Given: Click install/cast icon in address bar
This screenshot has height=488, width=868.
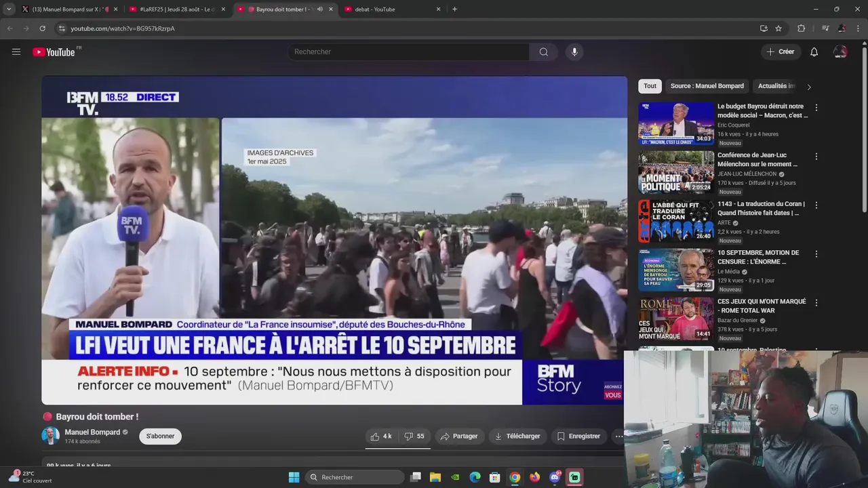Looking at the screenshot, I should 764,28.
